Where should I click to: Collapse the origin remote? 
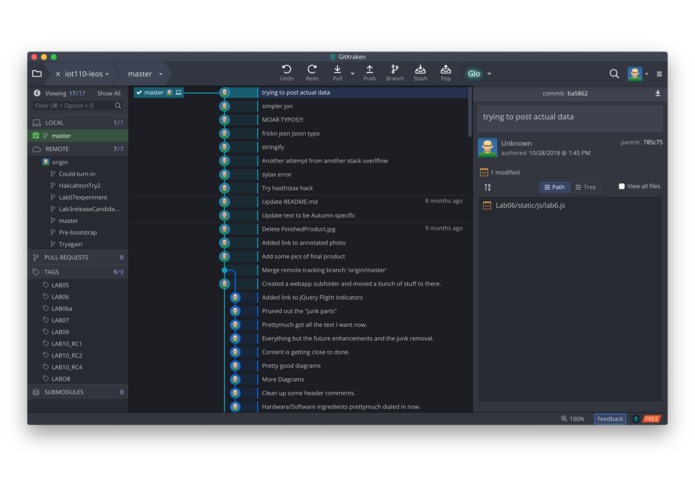[x=60, y=162]
